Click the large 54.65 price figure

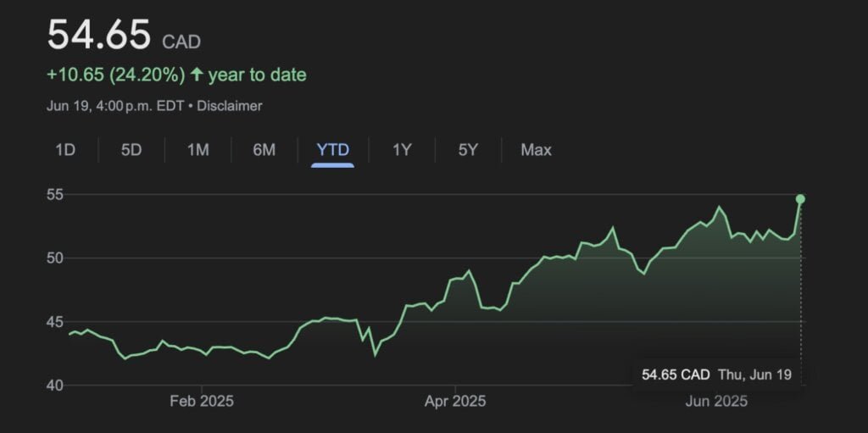(98, 36)
